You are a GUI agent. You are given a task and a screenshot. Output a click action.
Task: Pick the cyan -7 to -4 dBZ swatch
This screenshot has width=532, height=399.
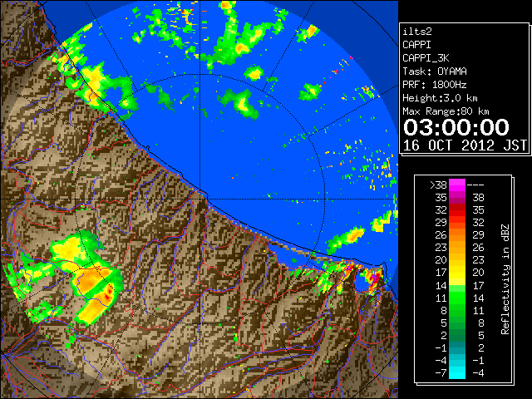457,373
